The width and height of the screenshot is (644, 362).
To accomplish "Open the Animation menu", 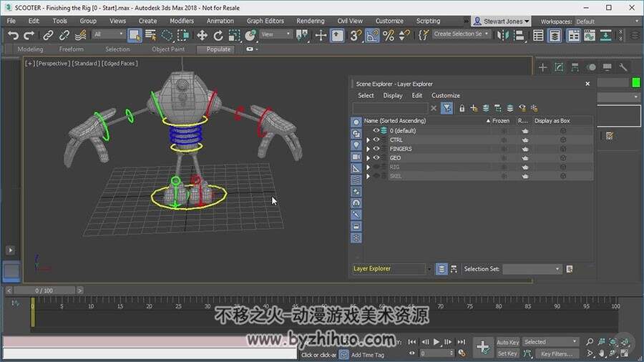I will (x=220, y=21).
